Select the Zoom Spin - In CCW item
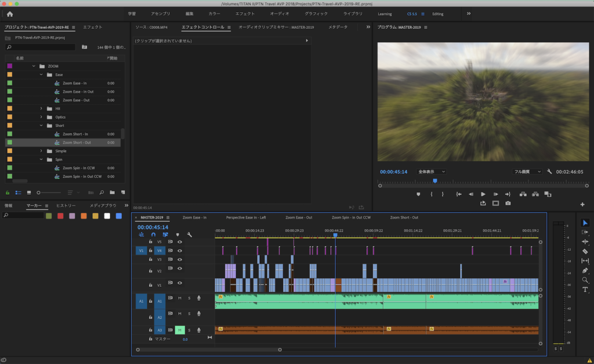This screenshot has height=364, width=594. tap(78, 168)
